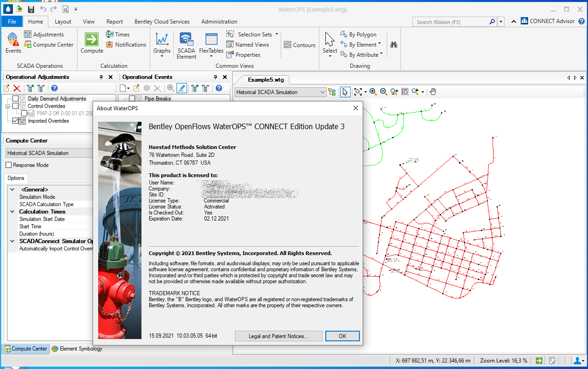Click the Zoom Out tool in drawing toolbar

tap(383, 92)
